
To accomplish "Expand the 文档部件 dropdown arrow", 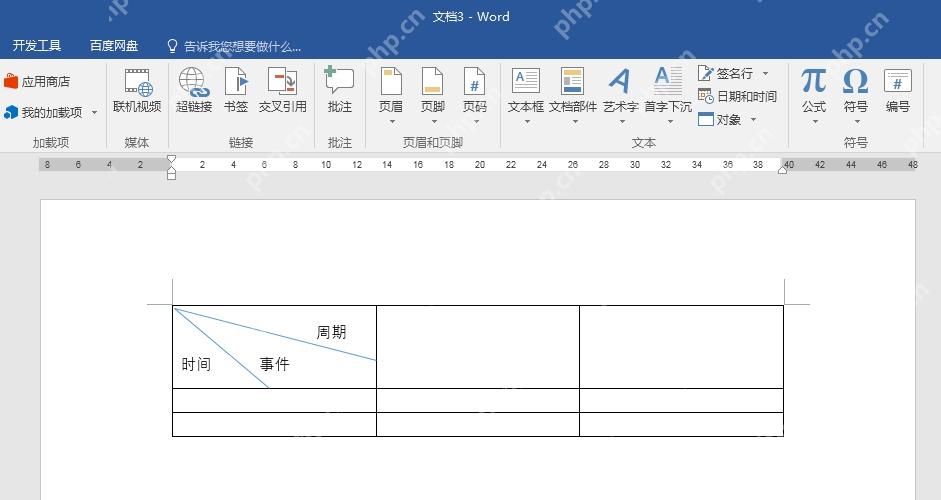I will point(574,121).
